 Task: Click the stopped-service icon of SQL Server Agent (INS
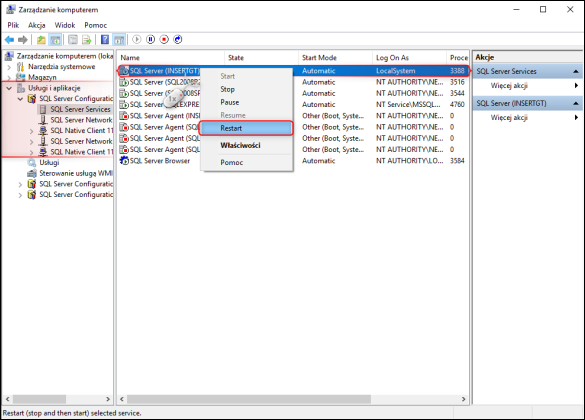pos(124,116)
